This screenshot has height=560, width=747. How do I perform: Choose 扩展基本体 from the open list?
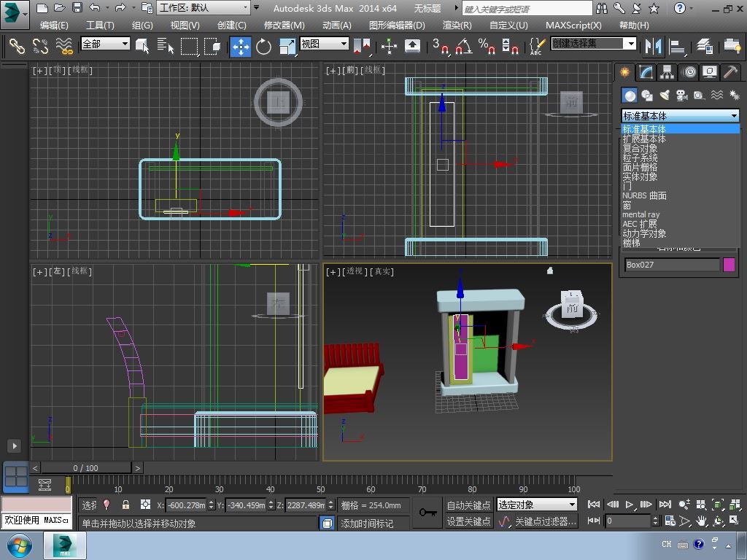point(644,139)
